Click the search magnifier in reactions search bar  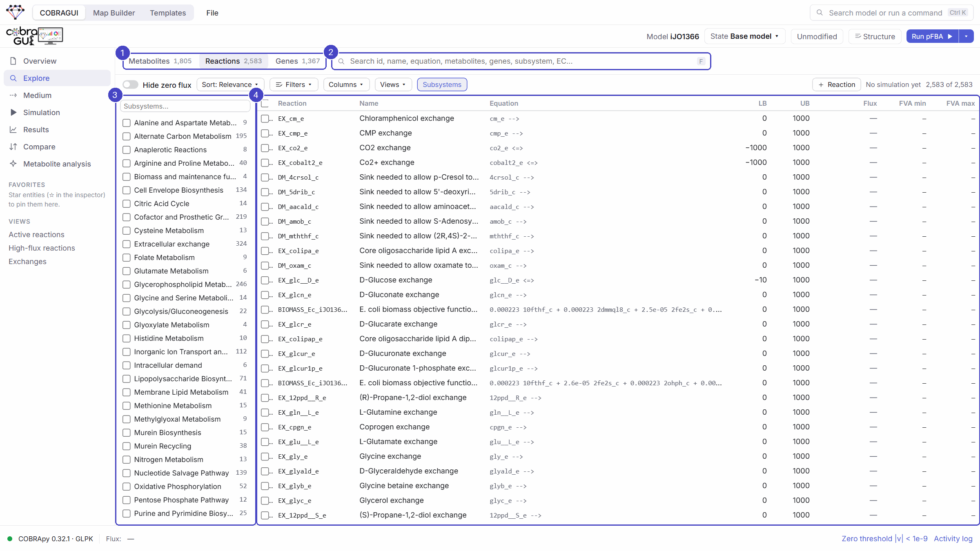click(x=341, y=61)
